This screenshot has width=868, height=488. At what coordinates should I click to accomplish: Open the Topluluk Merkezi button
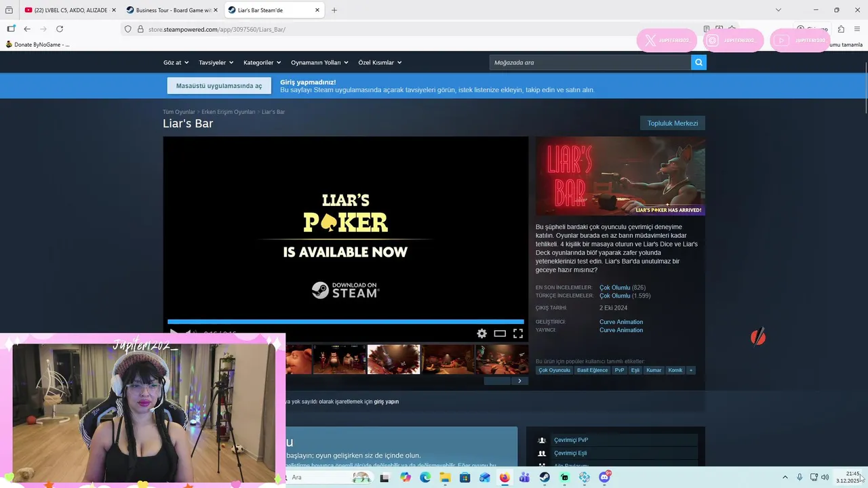tap(673, 123)
